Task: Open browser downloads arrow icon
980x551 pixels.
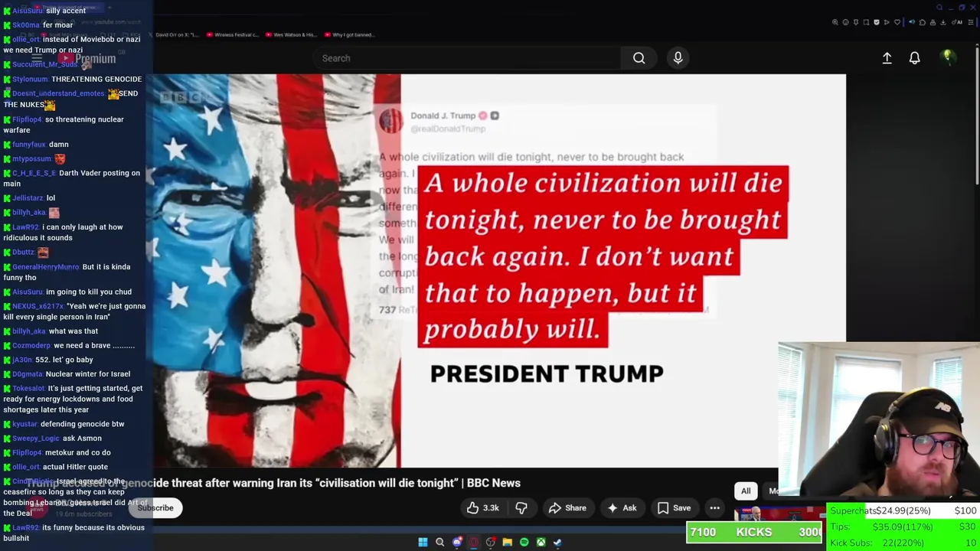Action: 942,22
